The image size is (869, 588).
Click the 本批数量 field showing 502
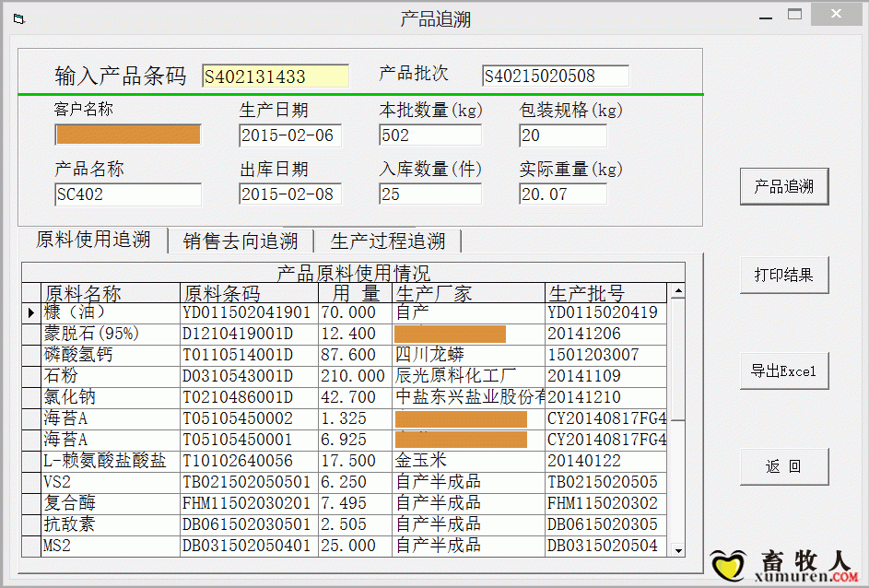pos(429,136)
